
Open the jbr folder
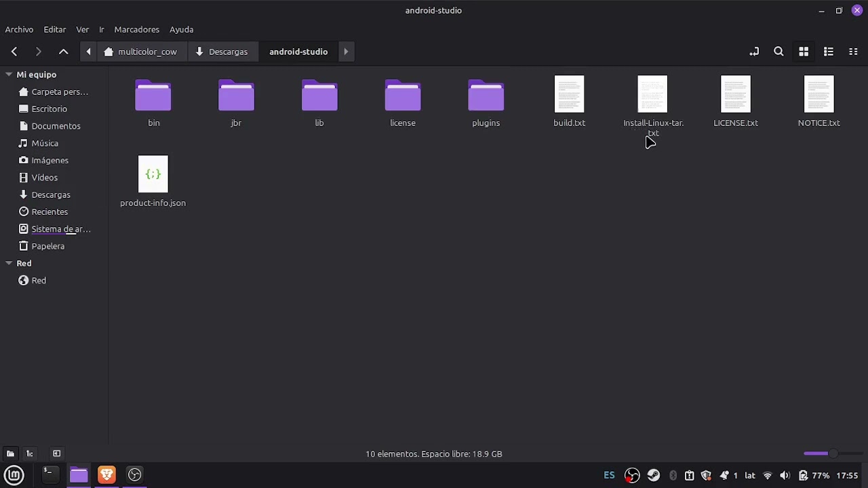click(236, 102)
